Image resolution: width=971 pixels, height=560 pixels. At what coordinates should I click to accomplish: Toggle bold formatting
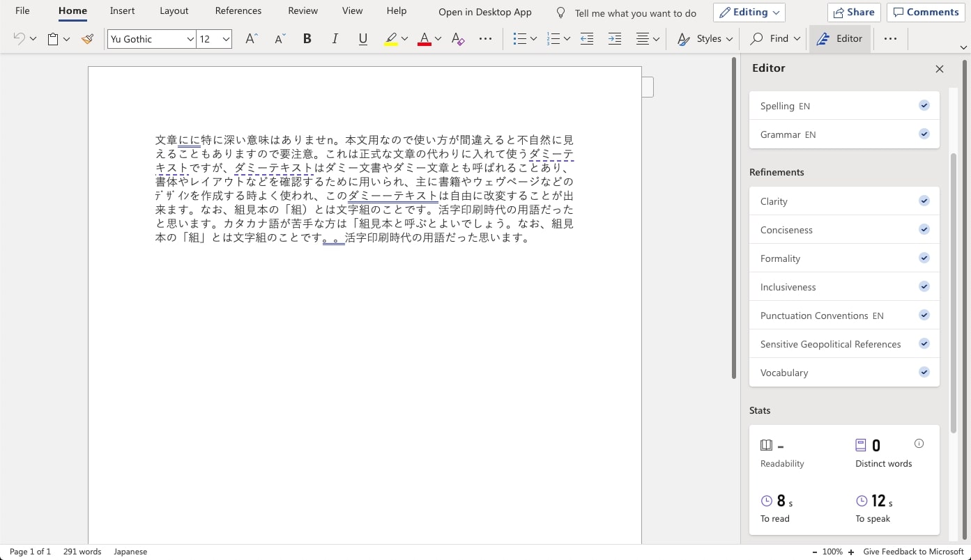click(307, 39)
